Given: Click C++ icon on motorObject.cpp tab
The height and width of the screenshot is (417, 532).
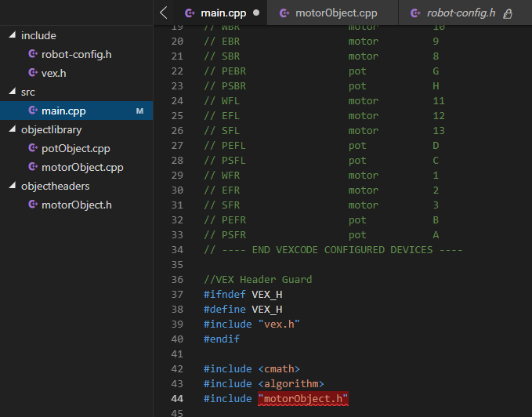Looking at the screenshot, I should (284, 13).
